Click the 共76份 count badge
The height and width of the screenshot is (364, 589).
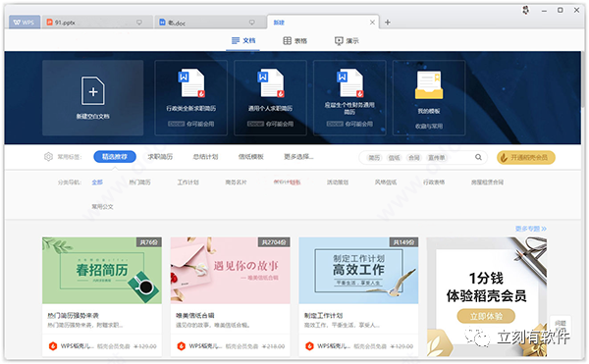tap(149, 242)
